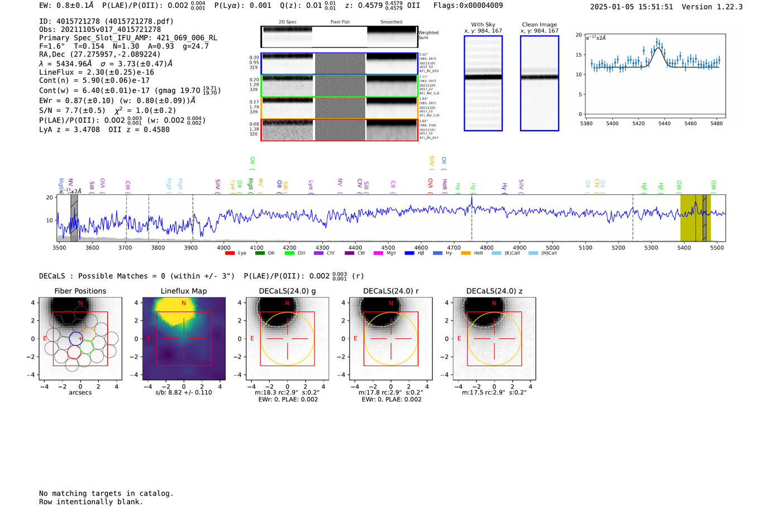Click the gray hatched region near 3550 Å
Image resolution: width=782 pixels, height=532 pixels.
[x=74, y=218]
